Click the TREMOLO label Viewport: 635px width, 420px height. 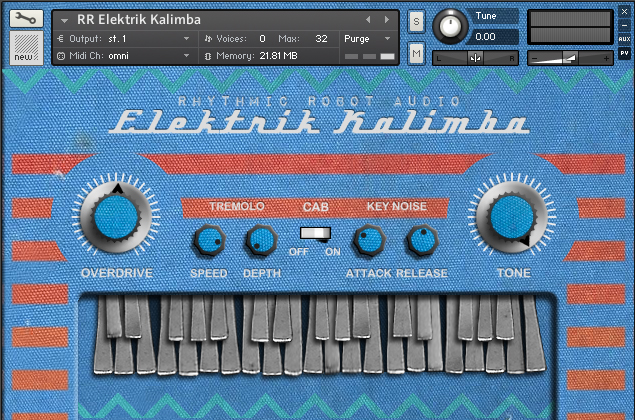(x=237, y=207)
